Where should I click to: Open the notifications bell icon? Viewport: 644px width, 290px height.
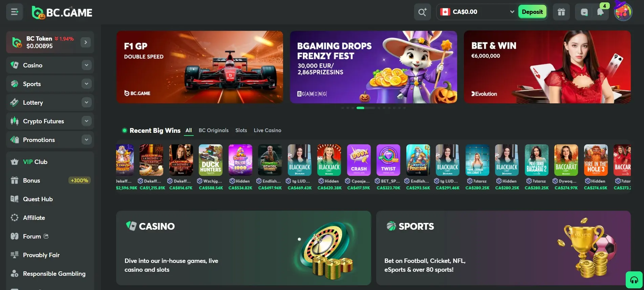tap(600, 12)
